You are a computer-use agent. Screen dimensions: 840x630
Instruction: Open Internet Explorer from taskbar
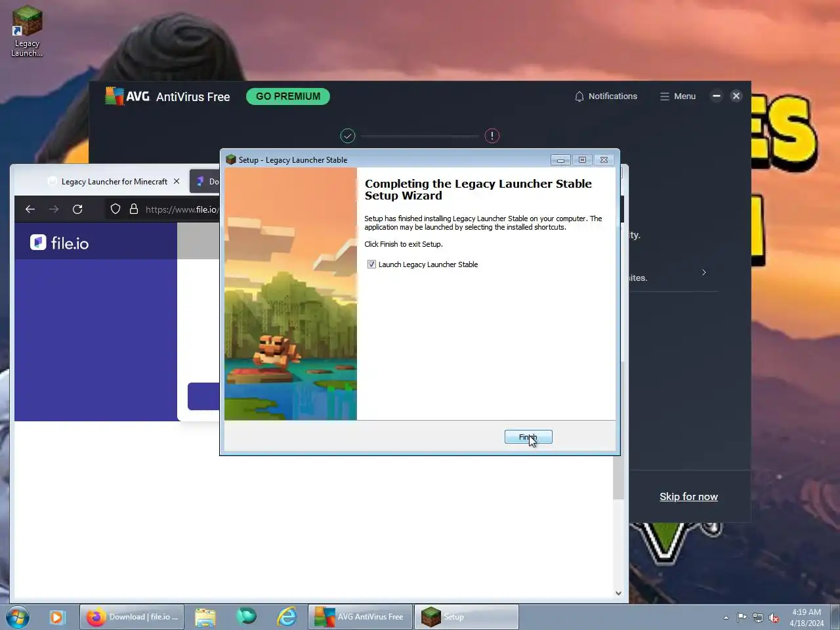(287, 617)
